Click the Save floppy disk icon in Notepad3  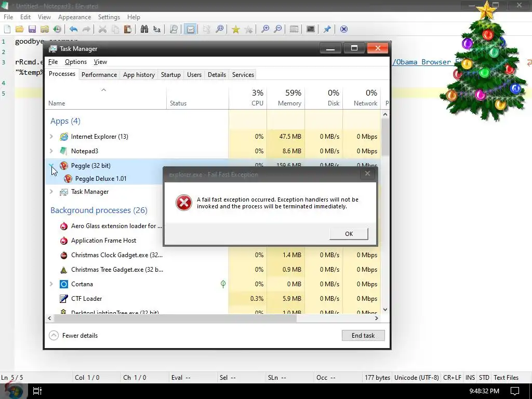[x=32, y=29]
